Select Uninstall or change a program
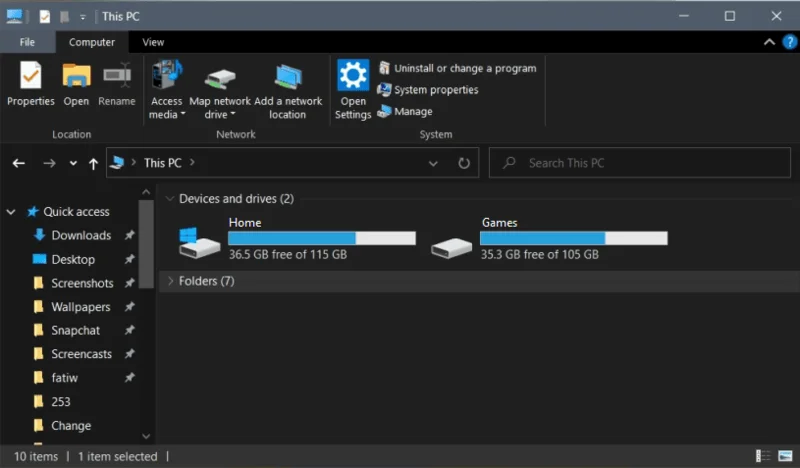Viewport: 800px width, 468px height. tap(457, 68)
